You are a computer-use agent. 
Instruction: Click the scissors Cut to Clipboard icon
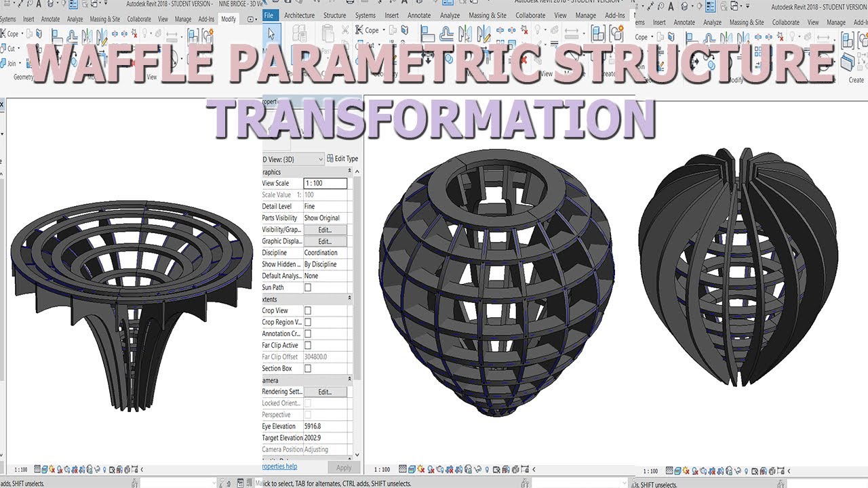click(x=345, y=29)
